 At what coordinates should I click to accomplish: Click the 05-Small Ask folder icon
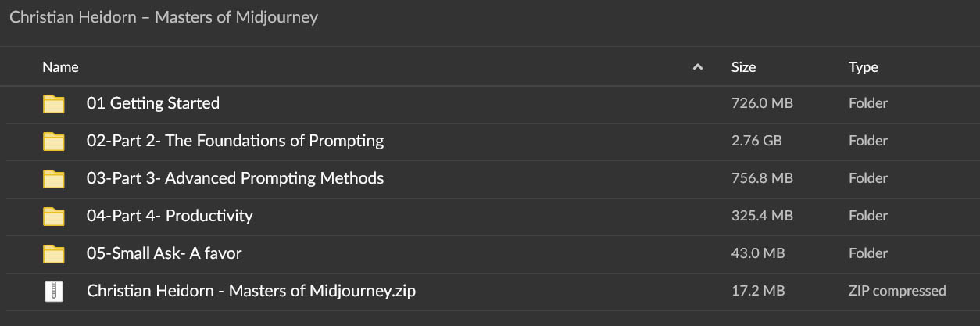click(x=53, y=253)
